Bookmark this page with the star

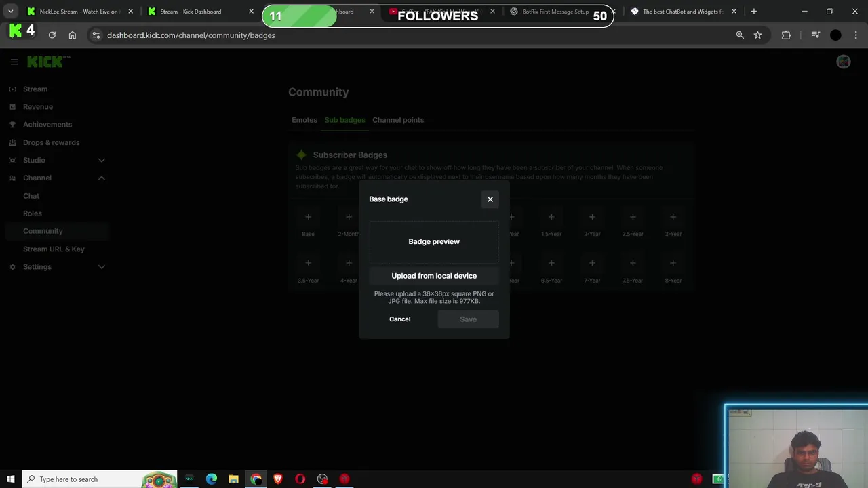(757, 35)
